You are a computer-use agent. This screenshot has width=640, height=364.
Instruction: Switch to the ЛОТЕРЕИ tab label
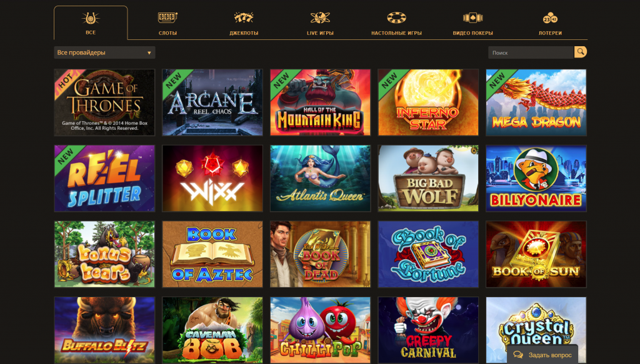[550, 33]
